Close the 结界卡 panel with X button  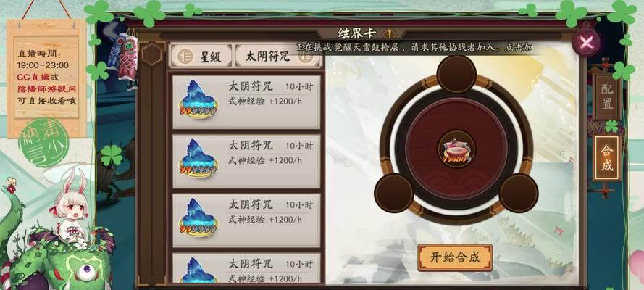pyautogui.click(x=586, y=42)
